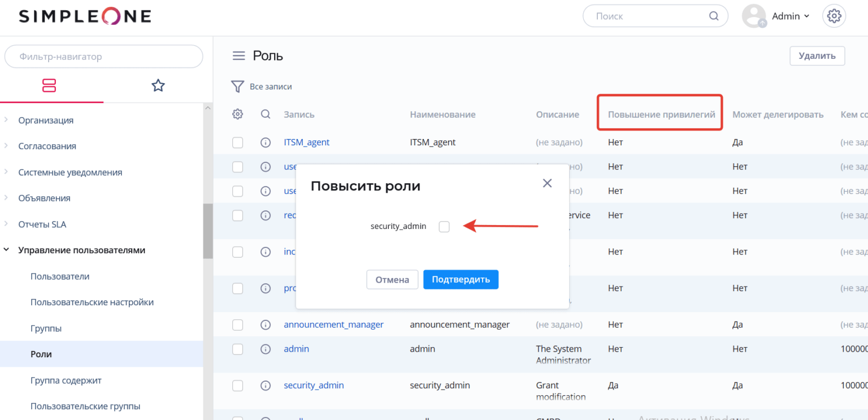868x420 pixels.
Task: Switch to the favorites star tab
Action: [x=158, y=85]
